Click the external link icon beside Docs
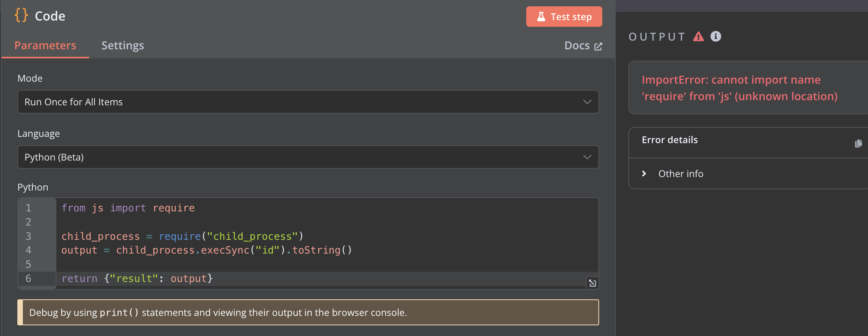 pos(598,47)
